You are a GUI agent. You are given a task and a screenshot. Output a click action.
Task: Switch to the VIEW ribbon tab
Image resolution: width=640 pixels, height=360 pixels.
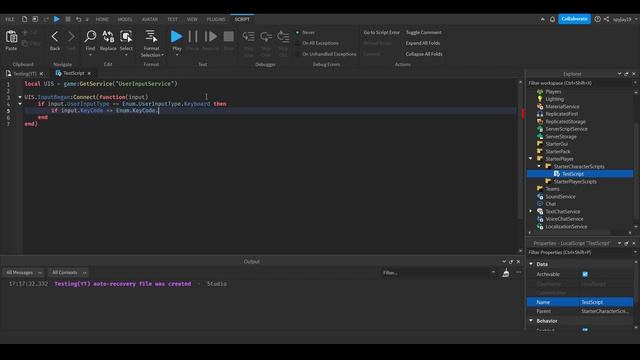192,19
